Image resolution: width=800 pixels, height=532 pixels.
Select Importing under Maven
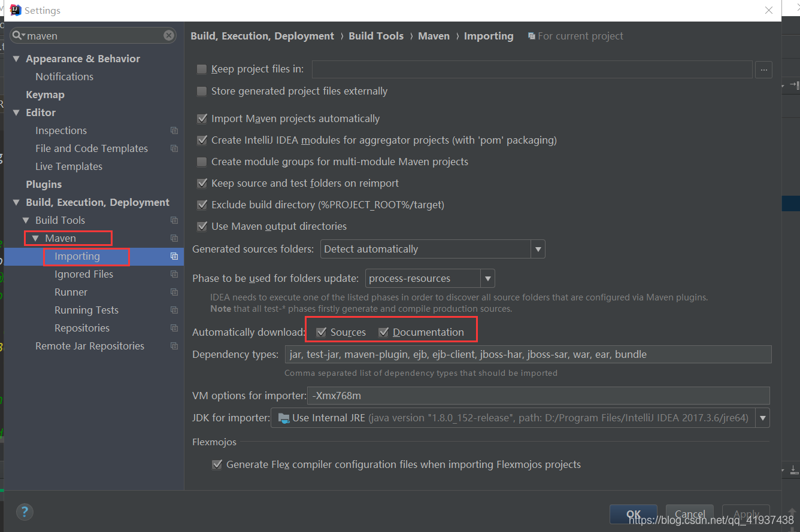coord(77,256)
